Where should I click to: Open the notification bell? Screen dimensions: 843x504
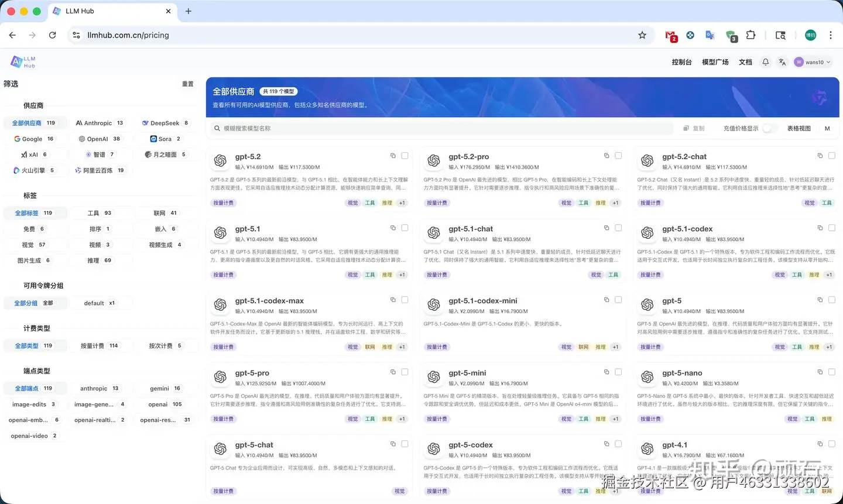(x=765, y=62)
